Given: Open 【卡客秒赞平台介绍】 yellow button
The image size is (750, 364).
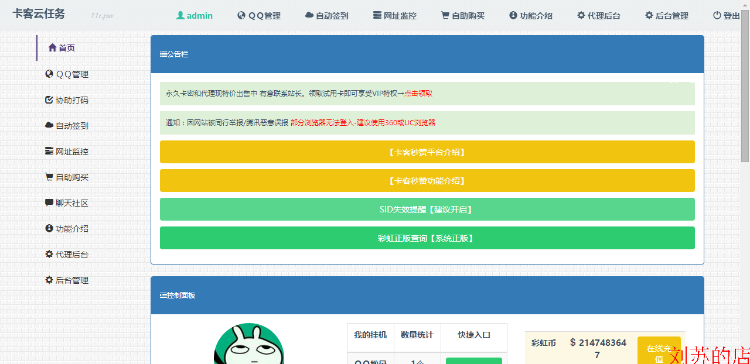Looking at the screenshot, I should click(427, 152).
